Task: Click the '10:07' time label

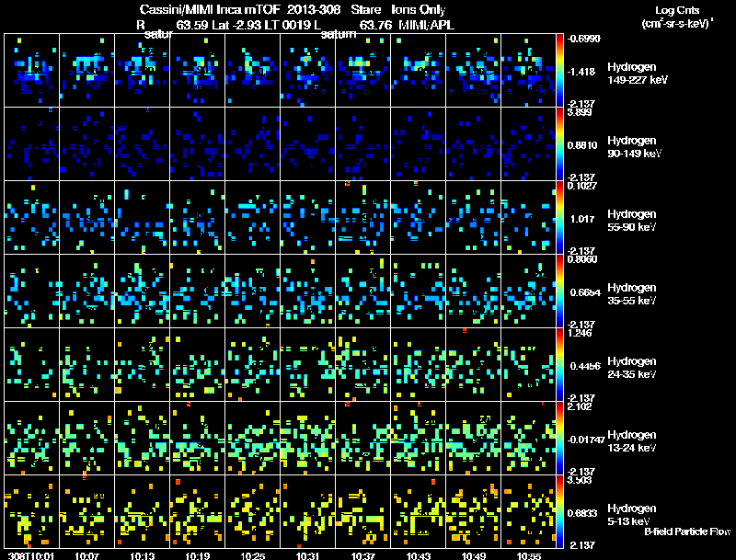Action: [x=86, y=556]
